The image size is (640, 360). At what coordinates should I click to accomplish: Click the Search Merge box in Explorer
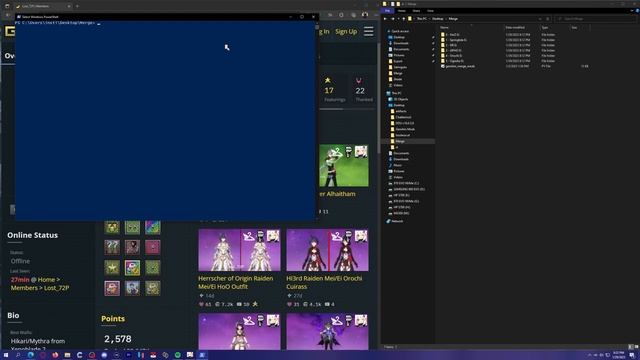click(596, 19)
